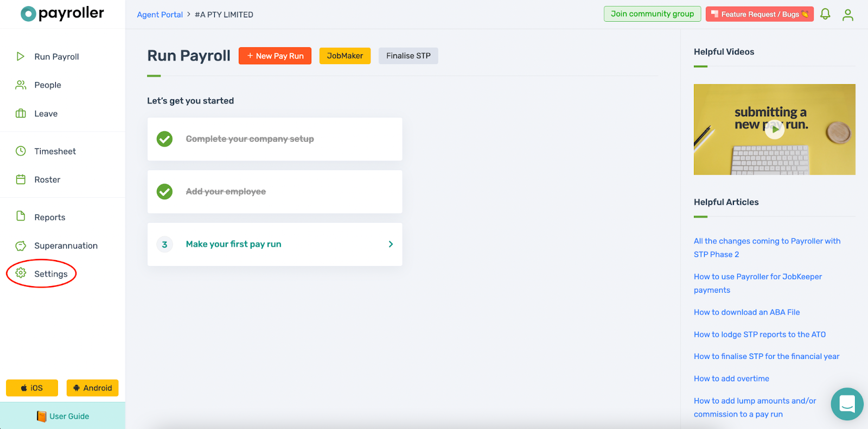Open Timesheet in sidebar menu

[x=55, y=151]
